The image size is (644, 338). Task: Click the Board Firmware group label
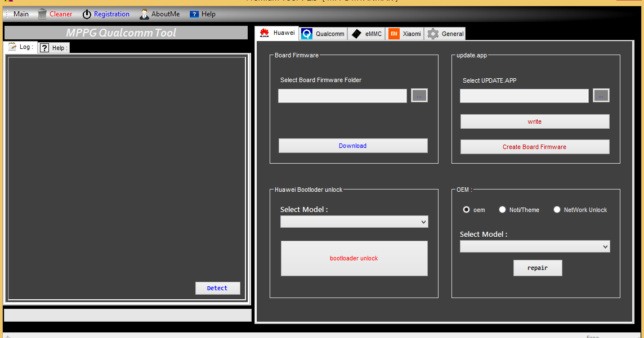[297, 55]
